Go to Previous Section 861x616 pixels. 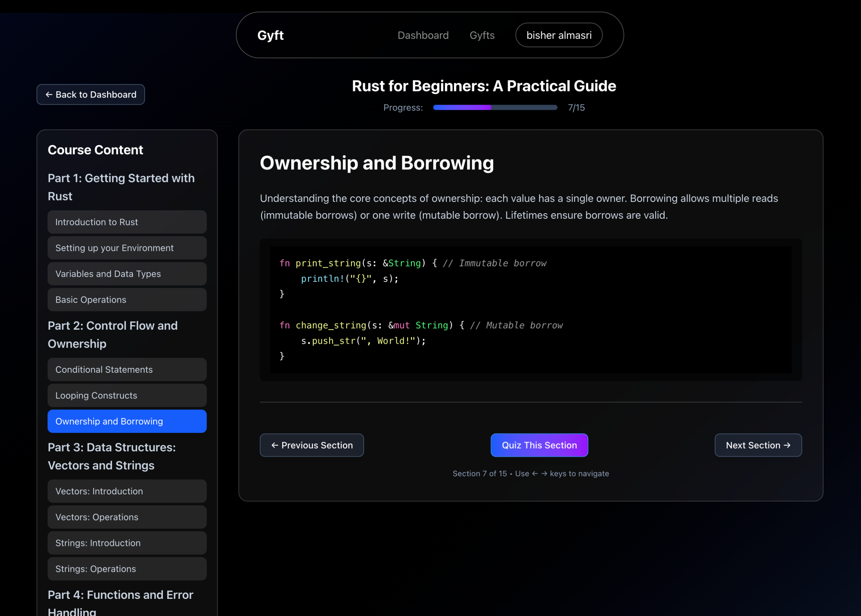click(x=311, y=445)
